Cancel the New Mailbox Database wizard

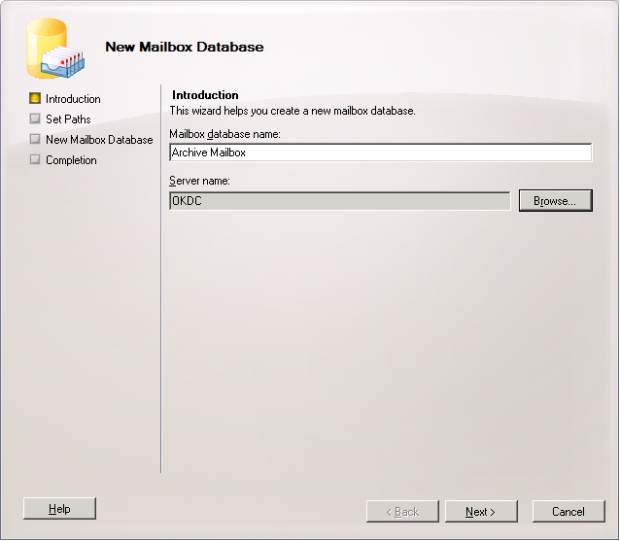tap(568, 511)
